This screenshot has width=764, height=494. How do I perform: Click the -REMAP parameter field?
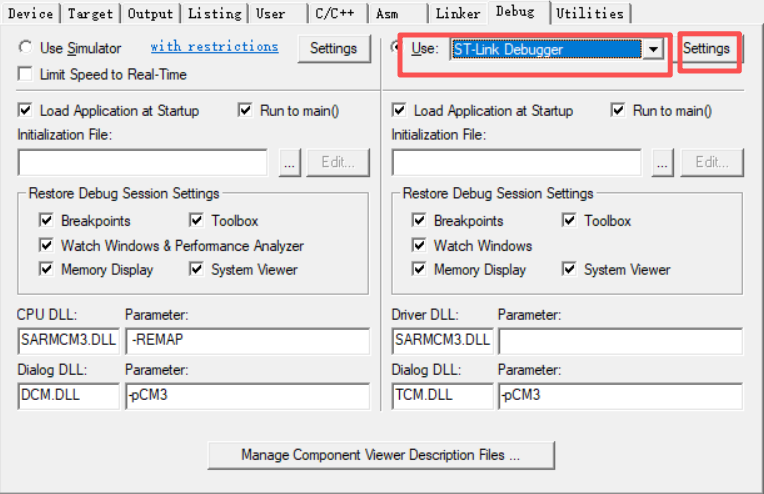(248, 341)
